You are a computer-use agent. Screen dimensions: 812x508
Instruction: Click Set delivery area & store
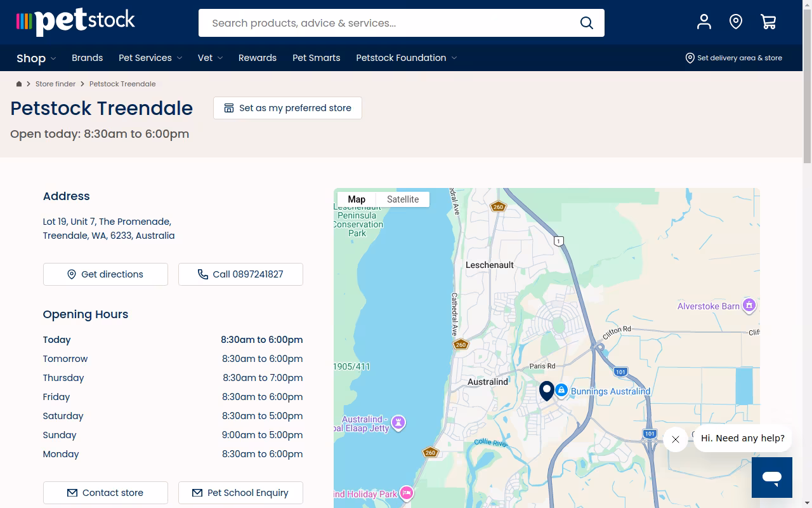tap(734, 58)
